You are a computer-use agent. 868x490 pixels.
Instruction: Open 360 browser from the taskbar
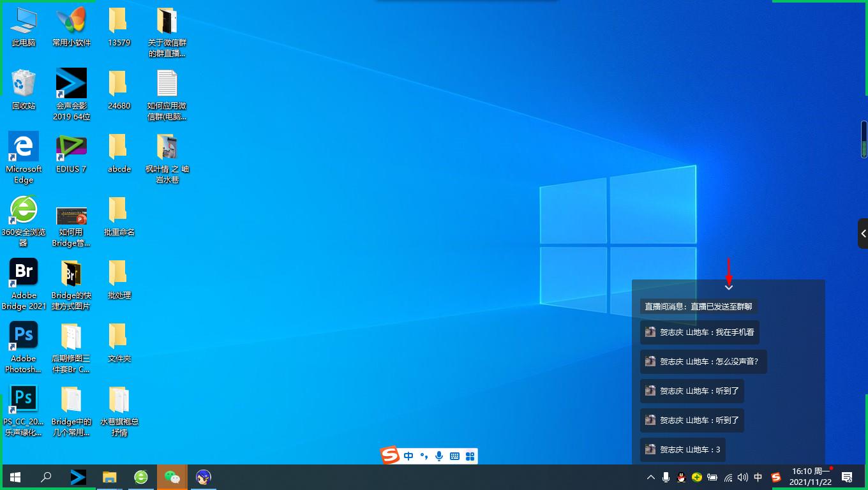[x=140, y=477]
